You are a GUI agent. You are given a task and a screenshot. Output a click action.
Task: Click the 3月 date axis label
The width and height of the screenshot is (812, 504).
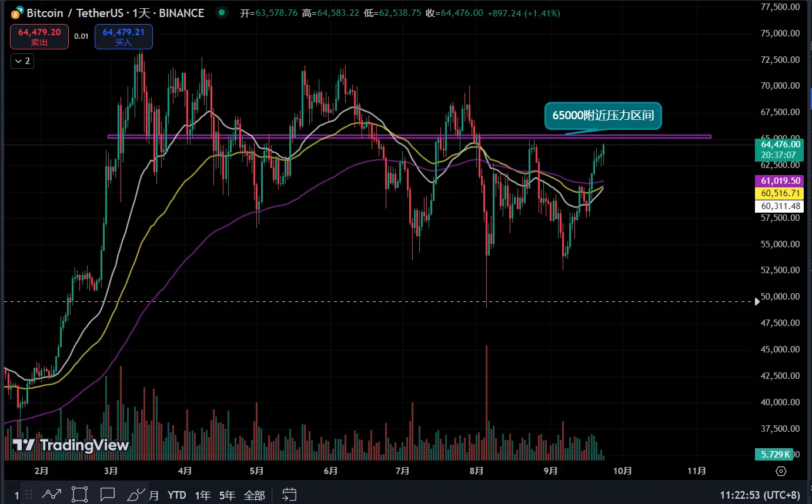pyautogui.click(x=110, y=471)
